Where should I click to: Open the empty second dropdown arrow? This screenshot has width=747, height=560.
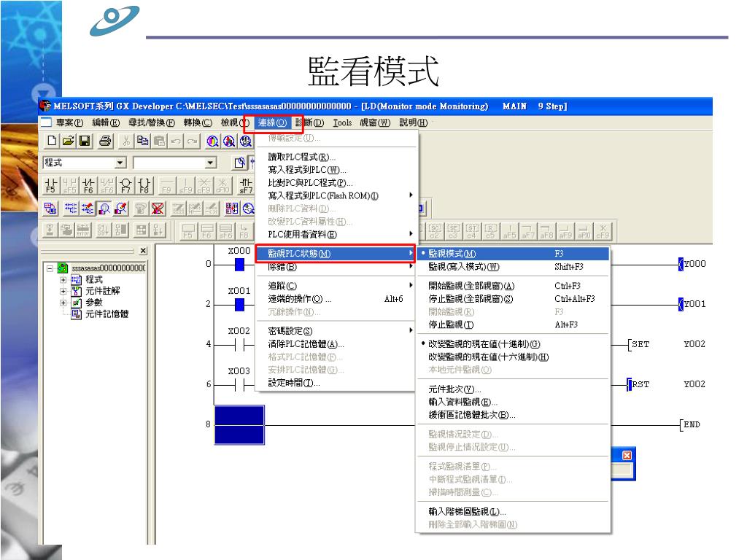pos(211,163)
